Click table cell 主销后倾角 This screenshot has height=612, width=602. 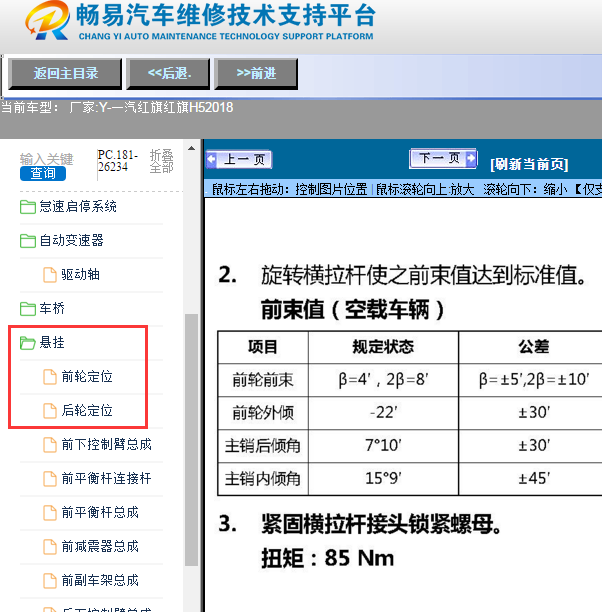tap(263, 446)
